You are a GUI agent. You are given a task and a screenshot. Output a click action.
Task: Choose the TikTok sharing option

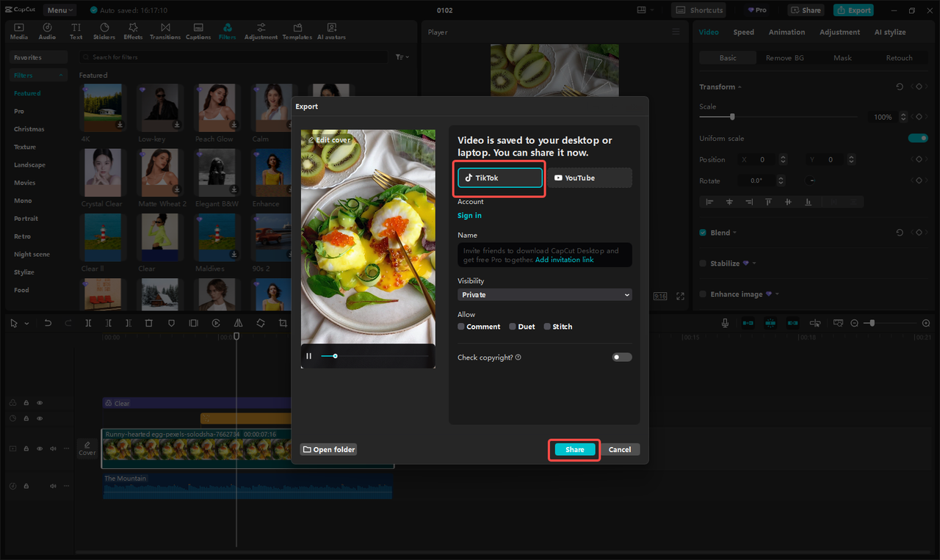499,177
